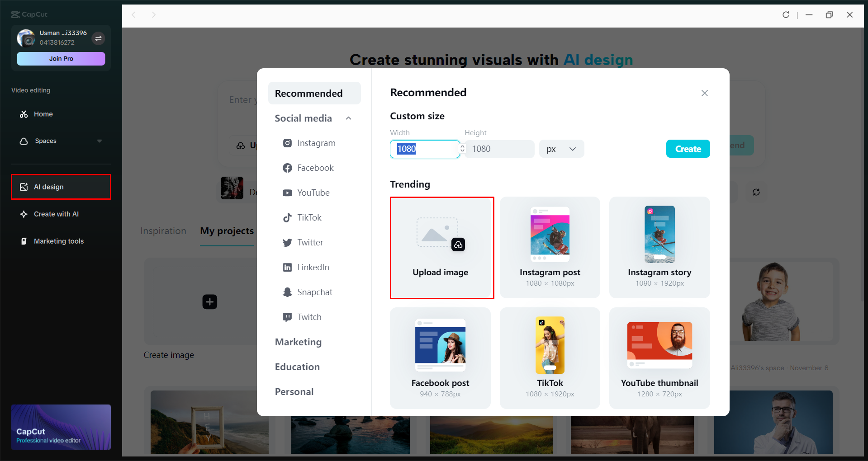Click the Width stepper arrows
Screen dimensions: 868x461
(462, 149)
